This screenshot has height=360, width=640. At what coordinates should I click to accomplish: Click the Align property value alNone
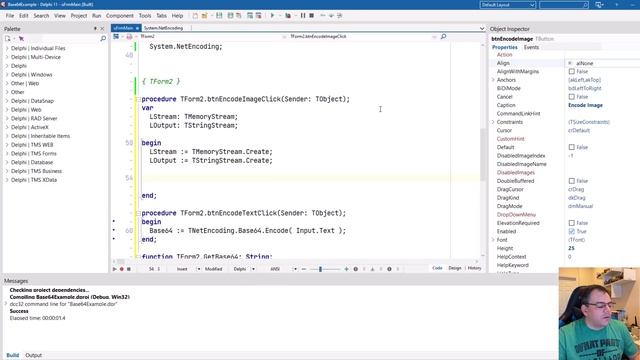click(x=584, y=63)
